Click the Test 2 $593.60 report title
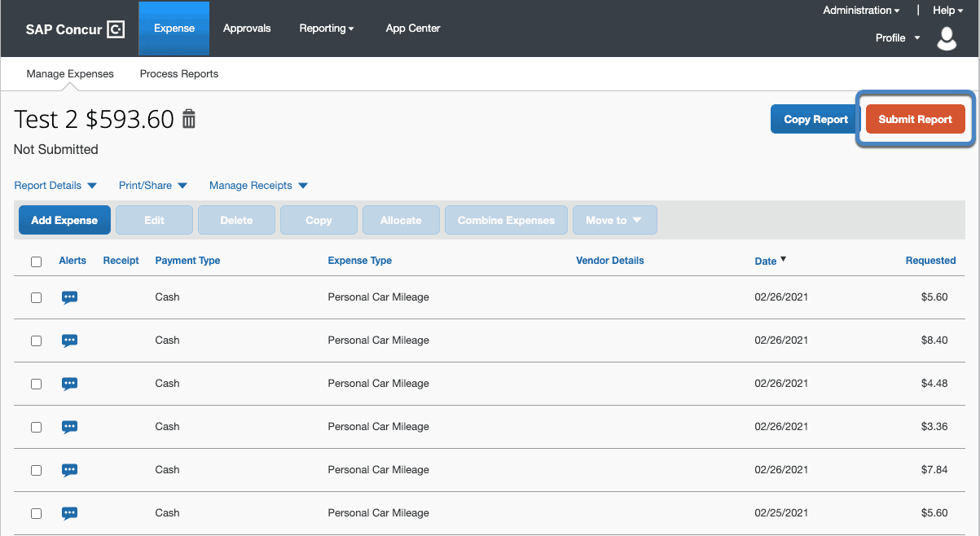The image size is (980, 536). click(94, 120)
